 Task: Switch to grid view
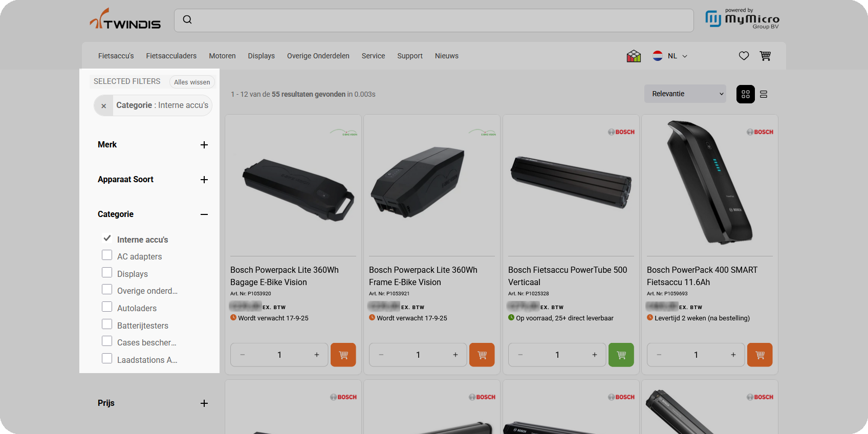746,94
